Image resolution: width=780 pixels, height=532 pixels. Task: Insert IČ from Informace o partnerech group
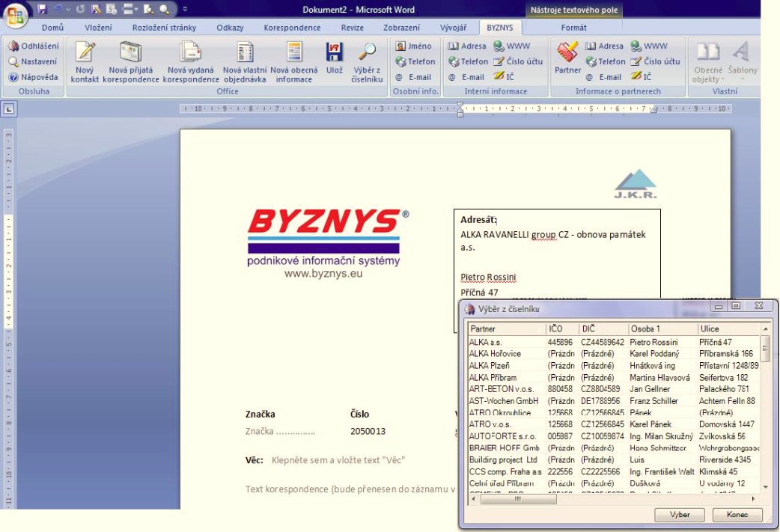click(642, 76)
